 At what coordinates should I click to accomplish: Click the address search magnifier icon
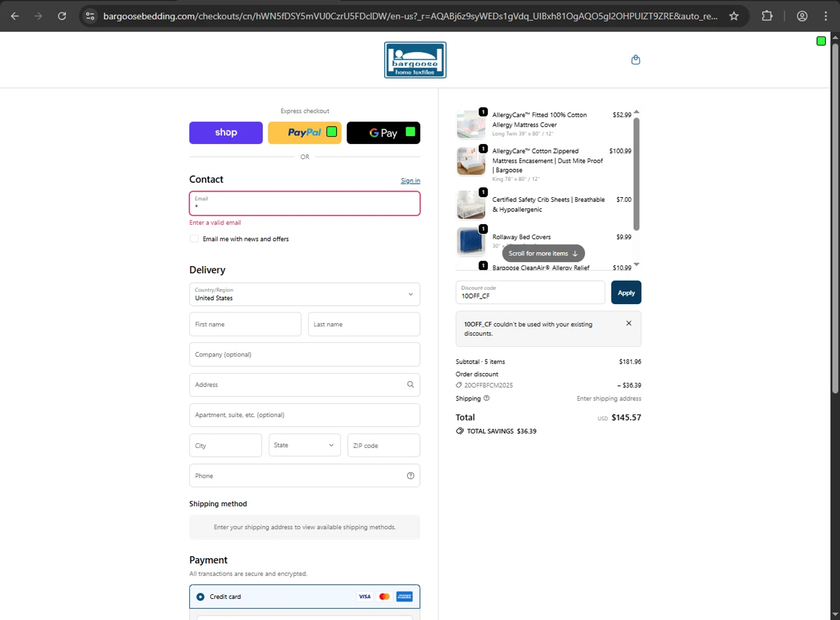tap(410, 385)
